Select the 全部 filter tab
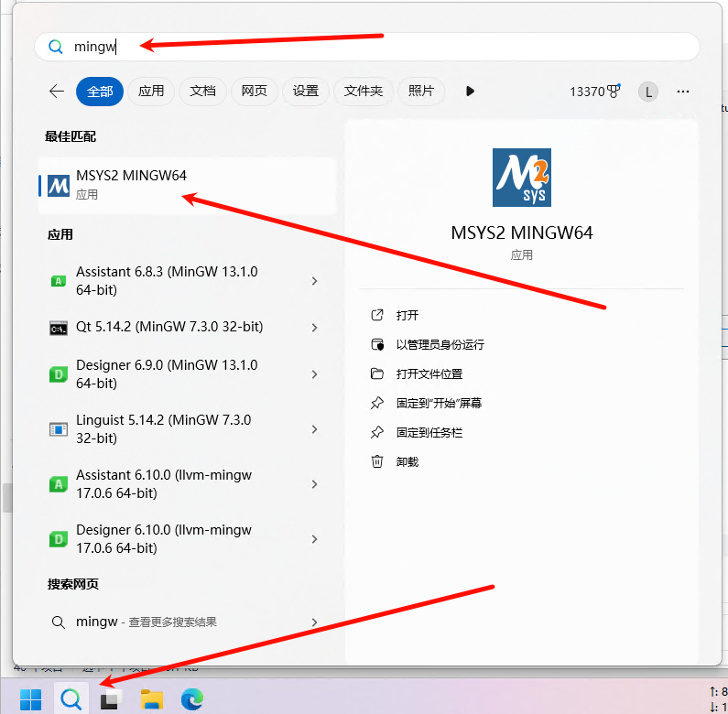 click(100, 92)
